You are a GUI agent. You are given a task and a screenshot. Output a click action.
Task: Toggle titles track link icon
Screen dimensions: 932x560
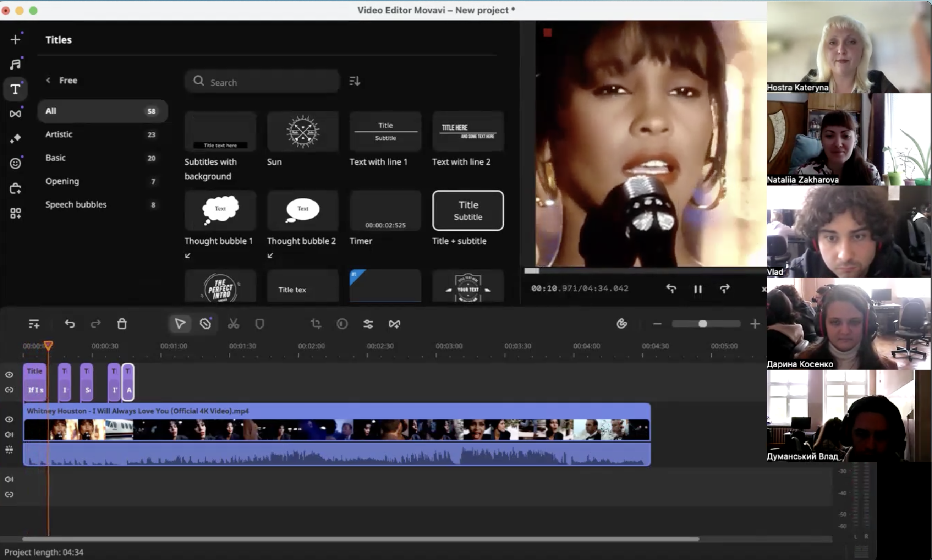(x=9, y=390)
